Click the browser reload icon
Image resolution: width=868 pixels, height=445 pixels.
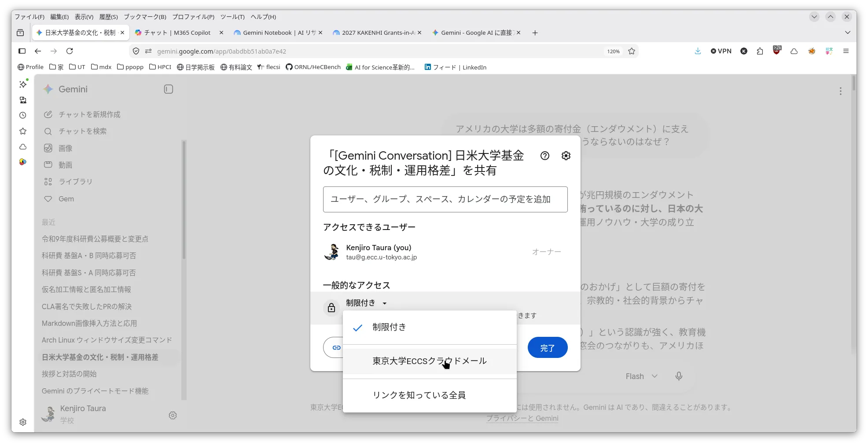70,51
